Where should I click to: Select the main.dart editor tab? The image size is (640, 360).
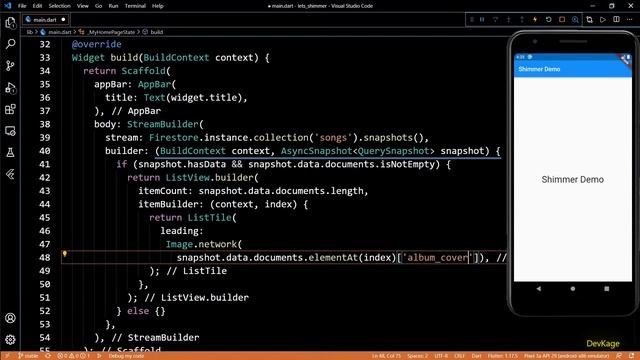45,20
